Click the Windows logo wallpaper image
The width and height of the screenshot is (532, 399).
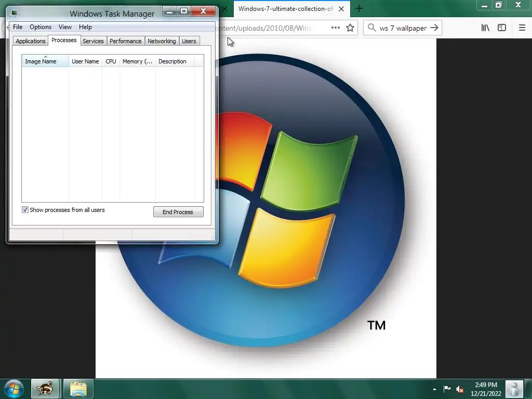265,208
